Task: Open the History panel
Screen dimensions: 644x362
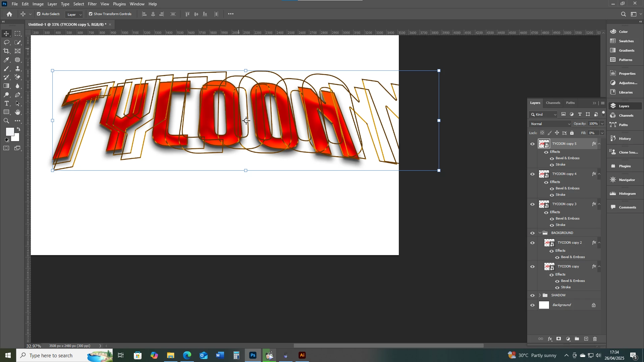Action: click(x=625, y=139)
